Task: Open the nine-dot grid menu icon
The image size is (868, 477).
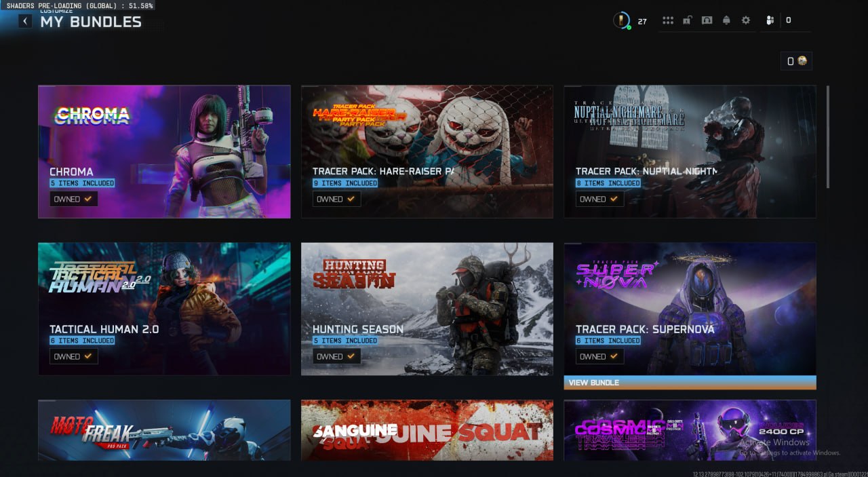Action: pyautogui.click(x=668, y=20)
